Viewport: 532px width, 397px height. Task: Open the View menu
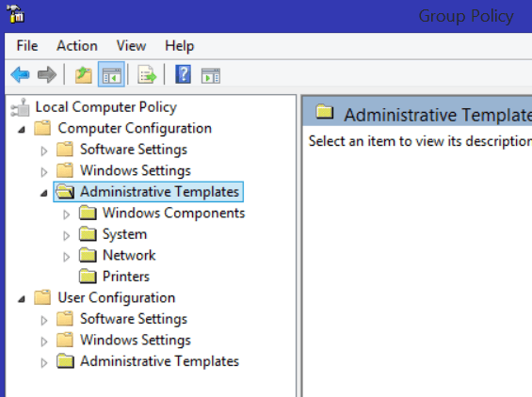tap(131, 46)
